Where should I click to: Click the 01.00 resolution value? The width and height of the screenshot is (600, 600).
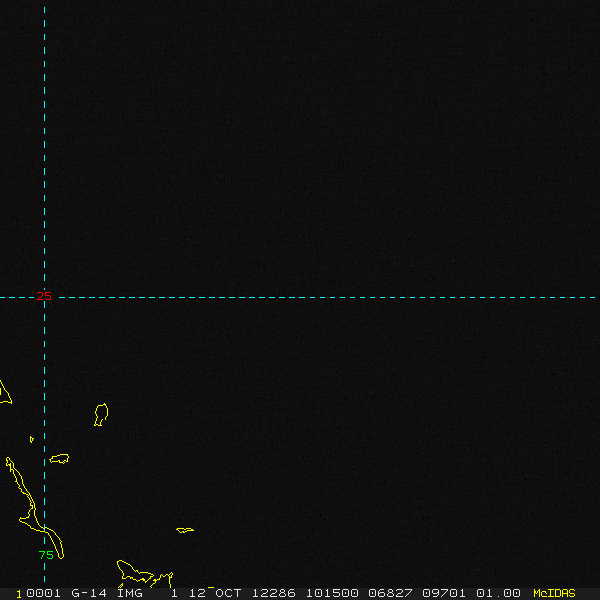498,593
